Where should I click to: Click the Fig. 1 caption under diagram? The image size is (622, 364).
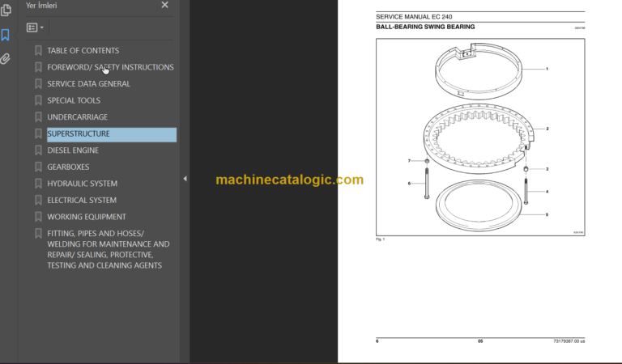(380, 239)
